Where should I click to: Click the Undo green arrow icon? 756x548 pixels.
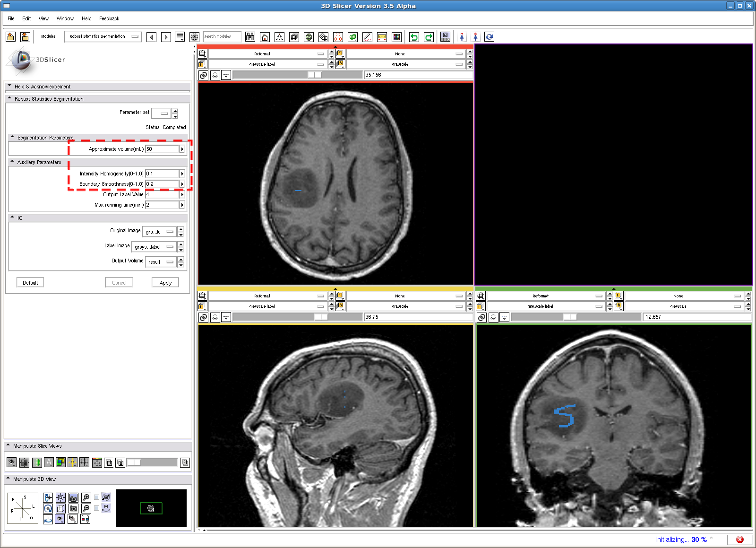414,37
